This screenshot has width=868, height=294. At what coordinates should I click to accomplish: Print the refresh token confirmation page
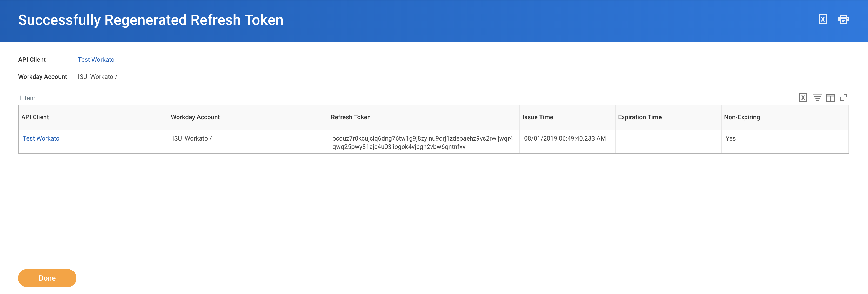click(x=844, y=19)
